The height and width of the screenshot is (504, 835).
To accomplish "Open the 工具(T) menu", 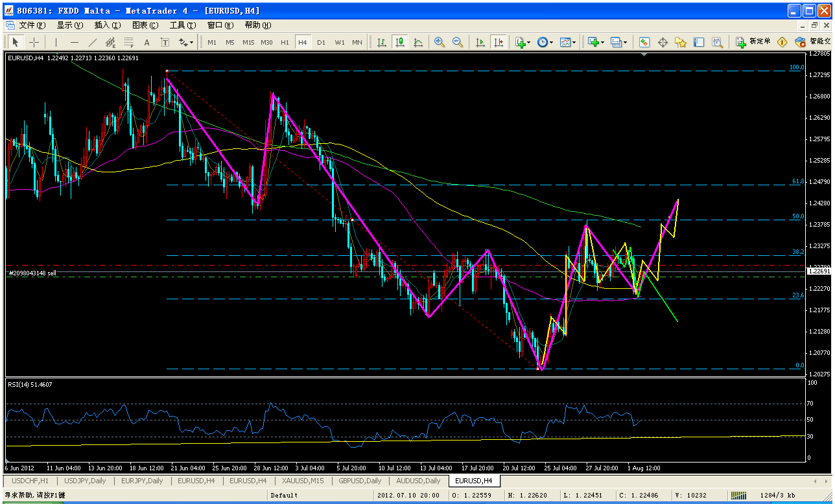I will [183, 25].
